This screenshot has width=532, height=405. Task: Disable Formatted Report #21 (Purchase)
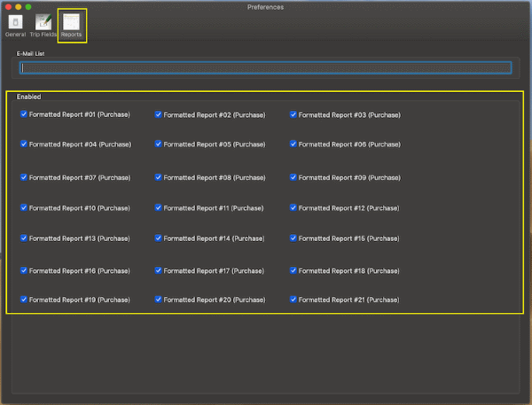click(x=293, y=300)
